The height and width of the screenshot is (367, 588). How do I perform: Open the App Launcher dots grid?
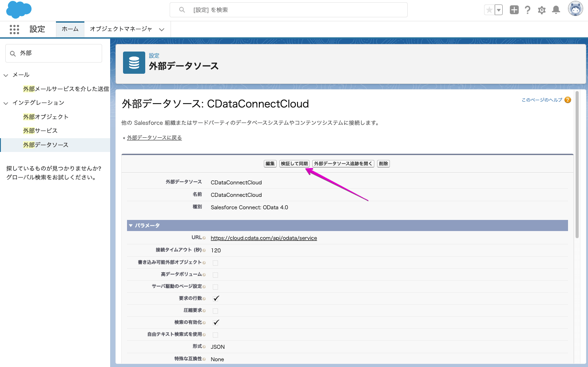(14, 29)
